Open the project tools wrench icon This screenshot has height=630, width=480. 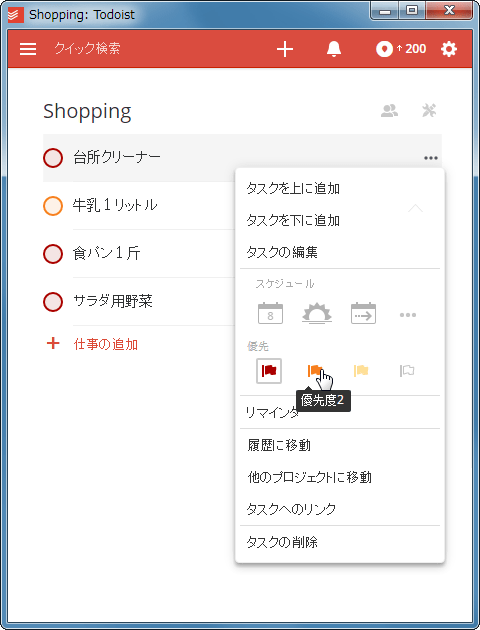429,110
